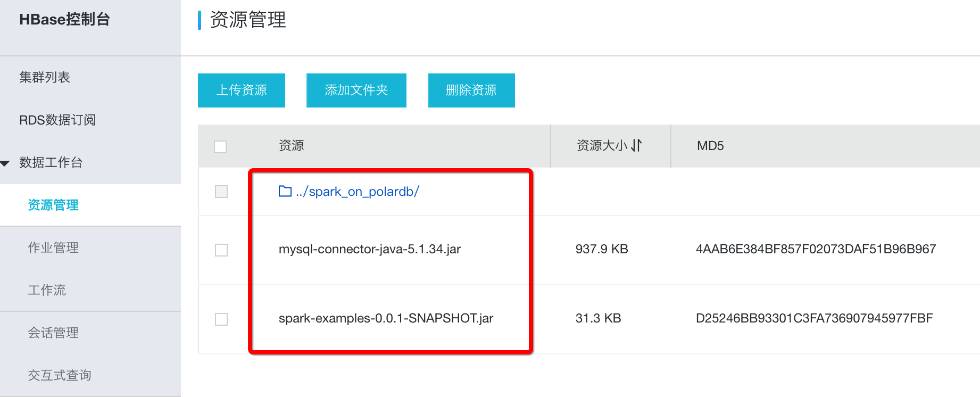Click file name spark-examples-0.0.1-SNAPSHOT.jar
980x397 pixels.
386,318
